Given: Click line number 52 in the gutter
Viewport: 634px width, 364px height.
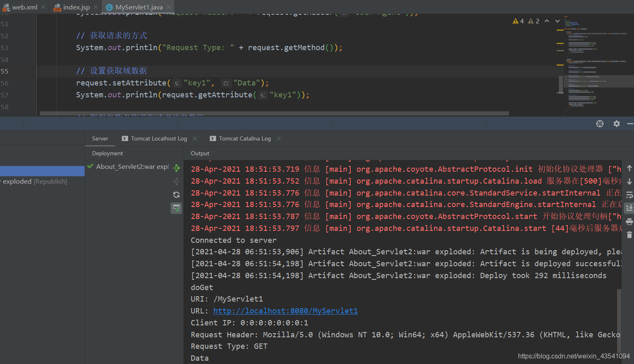Looking at the screenshot, I should [x=5, y=36].
